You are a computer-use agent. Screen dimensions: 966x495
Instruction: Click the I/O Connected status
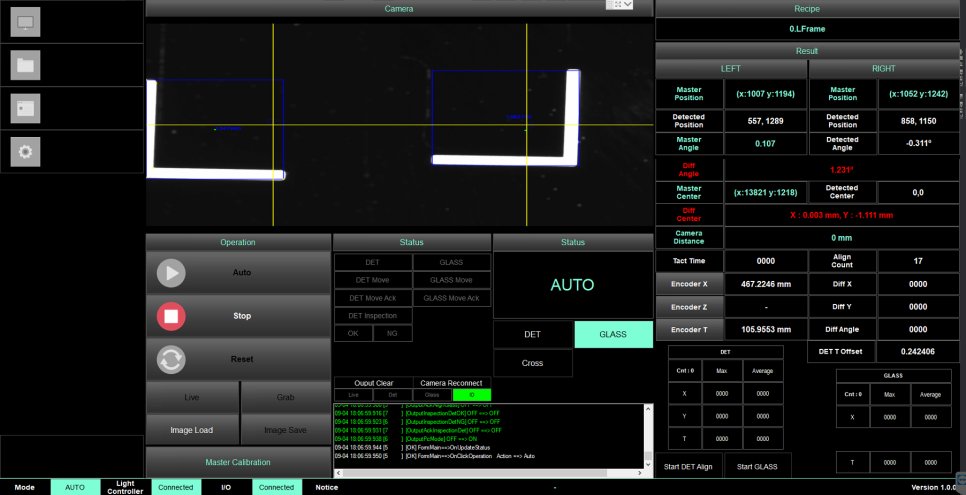(277, 487)
